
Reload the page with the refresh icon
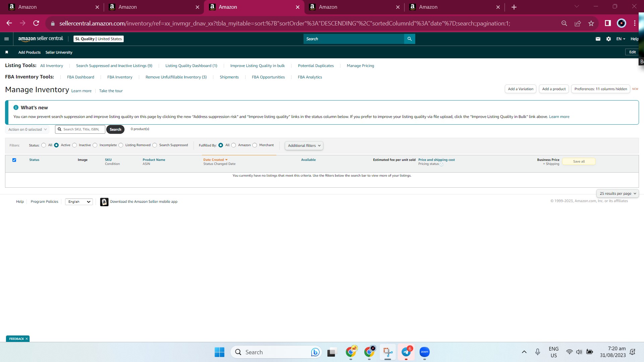tap(36, 23)
